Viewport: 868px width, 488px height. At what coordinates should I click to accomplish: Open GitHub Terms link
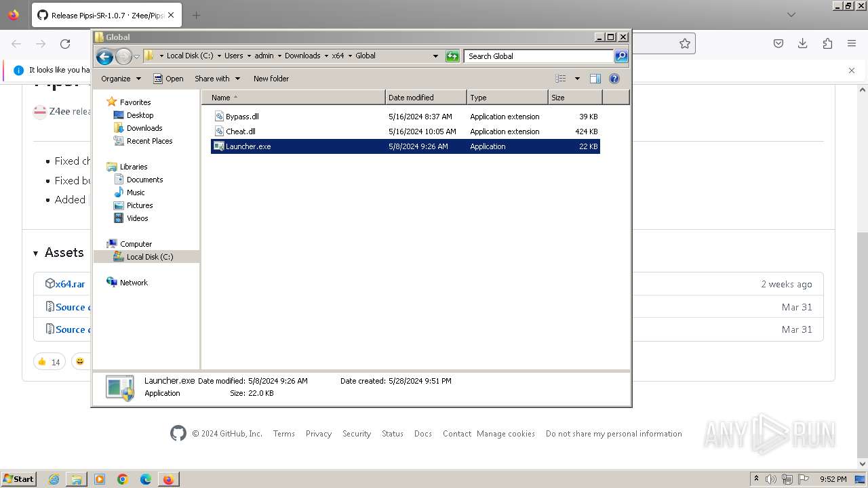tap(284, 434)
